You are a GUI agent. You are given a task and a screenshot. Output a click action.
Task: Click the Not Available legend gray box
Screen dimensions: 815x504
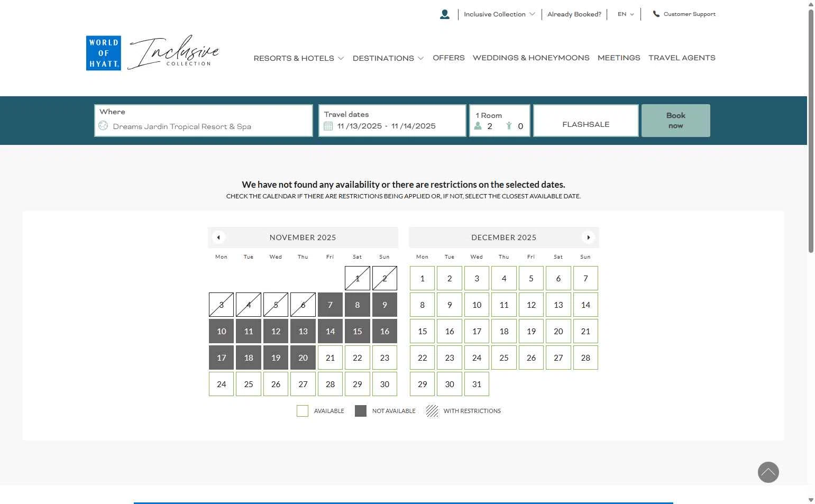coord(361,411)
